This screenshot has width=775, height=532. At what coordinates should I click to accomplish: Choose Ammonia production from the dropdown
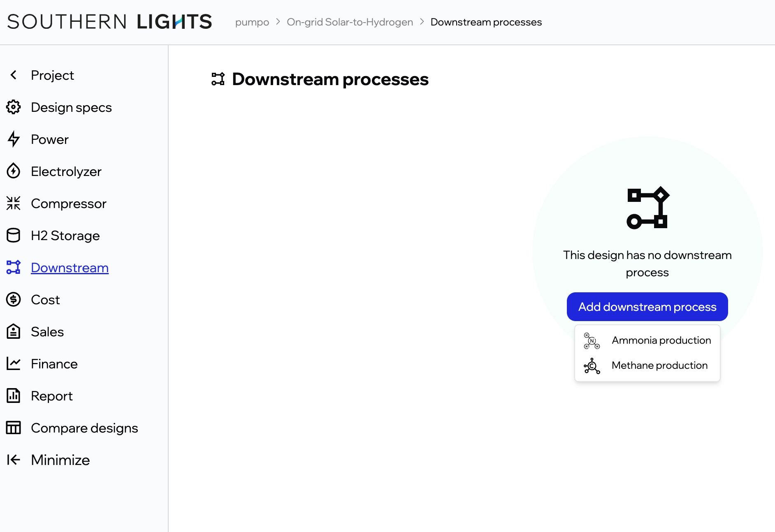[647, 340]
